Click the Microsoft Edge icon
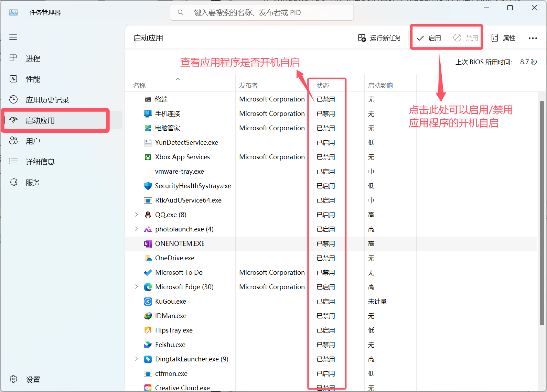The image size is (547, 392). coord(148,287)
